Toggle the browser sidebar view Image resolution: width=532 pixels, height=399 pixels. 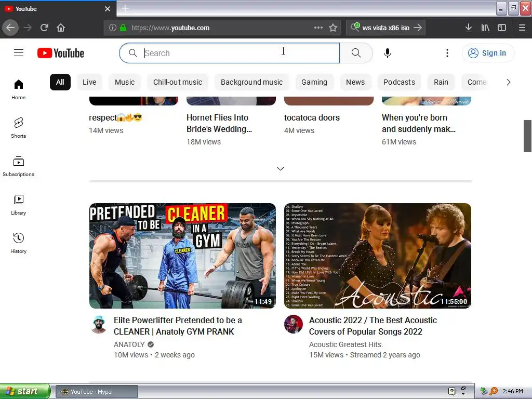pyautogui.click(x=502, y=28)
